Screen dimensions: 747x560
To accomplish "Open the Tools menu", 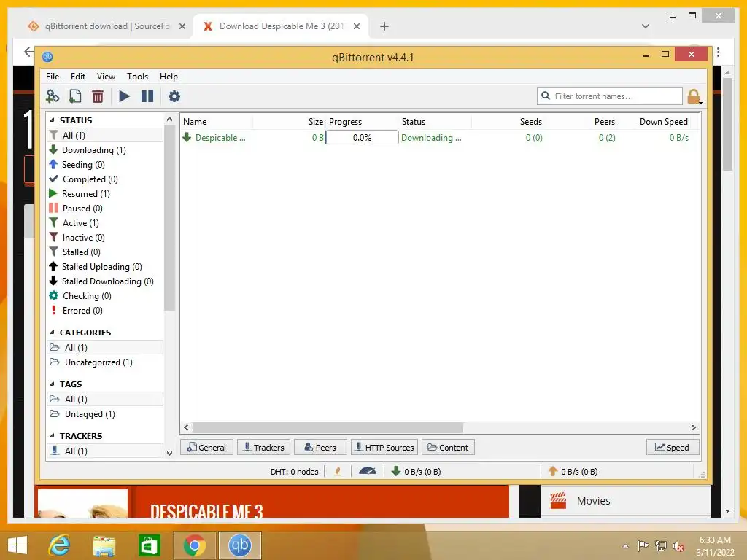I will (137, 77).
